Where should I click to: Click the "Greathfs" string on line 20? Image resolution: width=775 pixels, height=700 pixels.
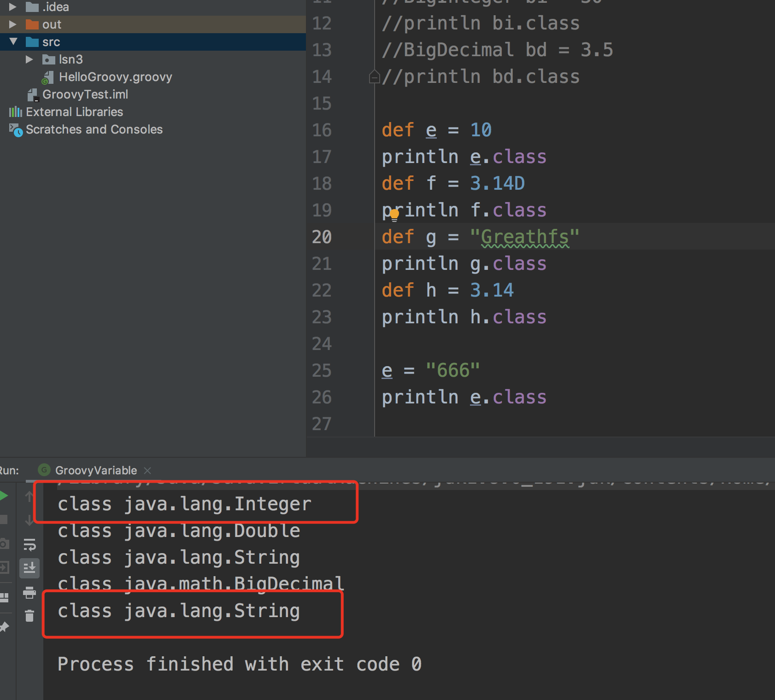[524, 237]
